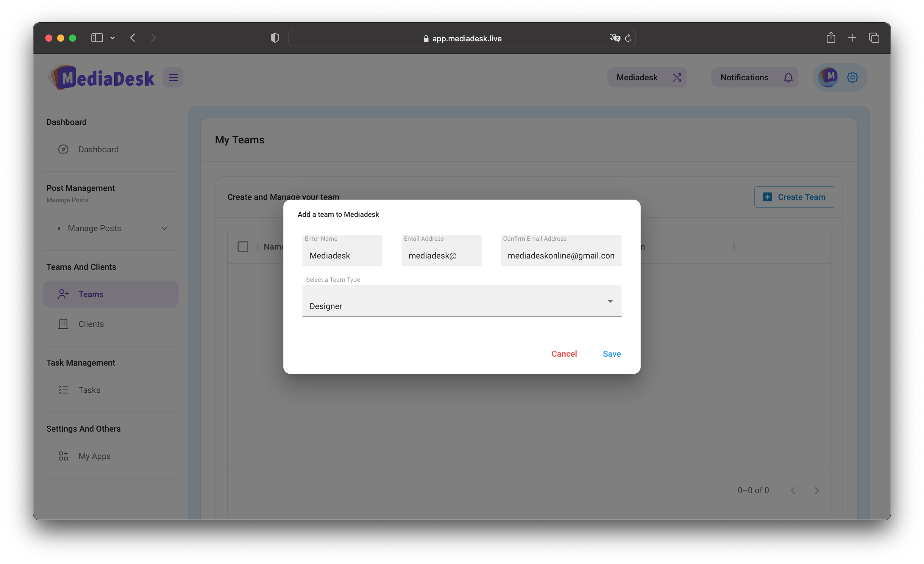924x564 pixels.
Task: Go to next page of teams table
Action: tap(817, 490)
